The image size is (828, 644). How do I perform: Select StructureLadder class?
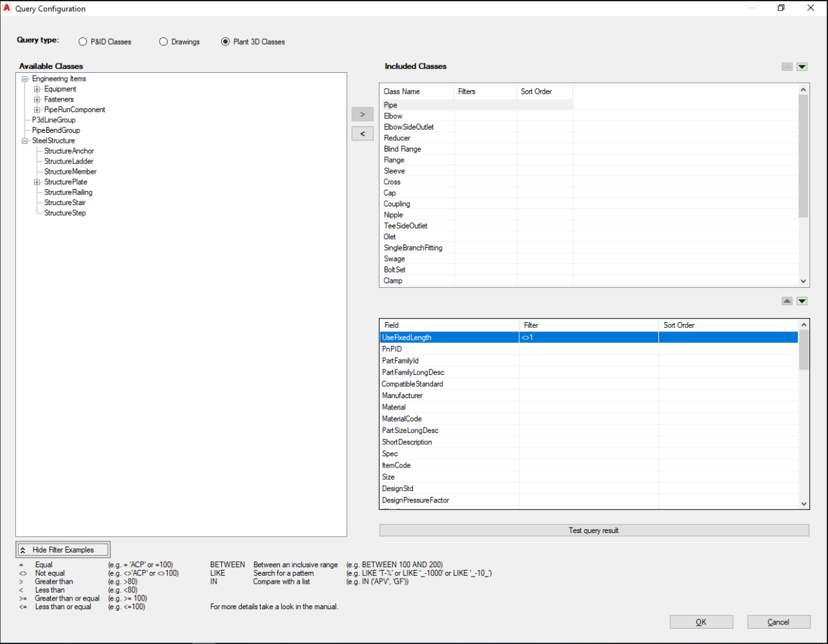(69, 161)
